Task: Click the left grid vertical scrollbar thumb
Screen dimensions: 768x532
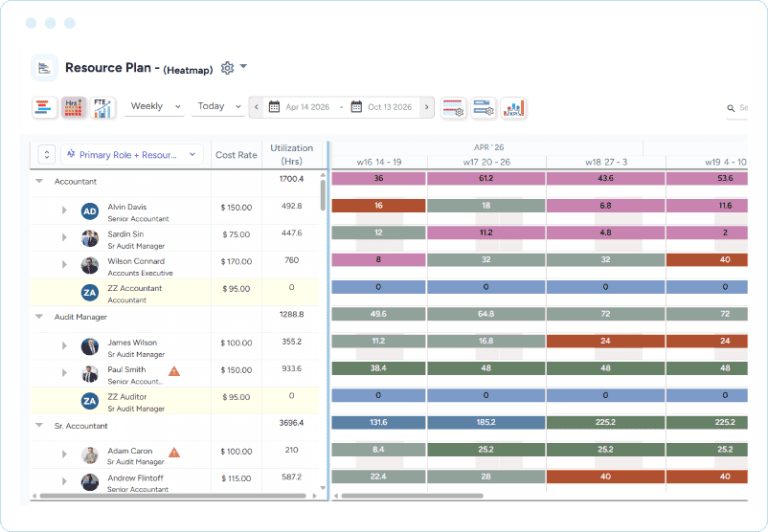Action: tap(323, 195)
